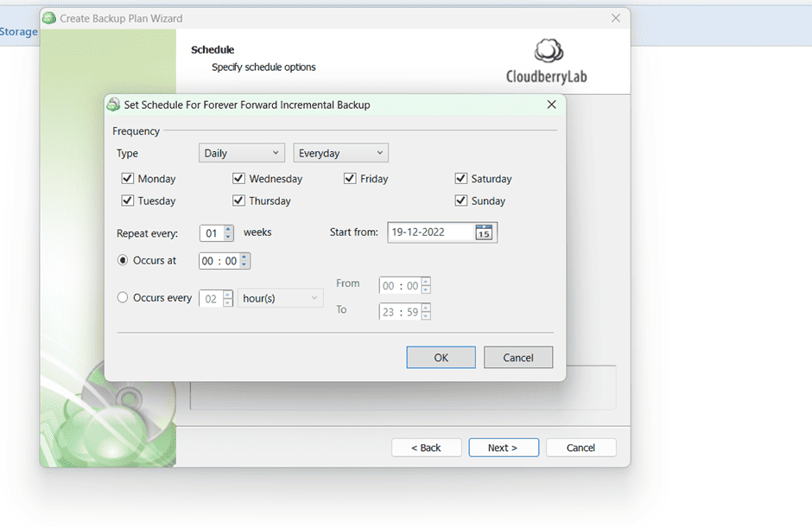Click the Next button in wizard

(504, 448)
